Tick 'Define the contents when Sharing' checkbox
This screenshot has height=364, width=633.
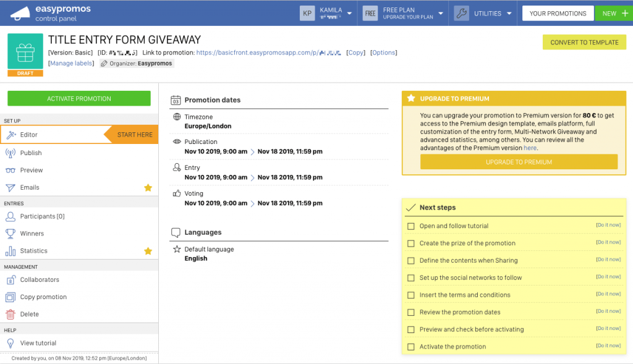411,261
